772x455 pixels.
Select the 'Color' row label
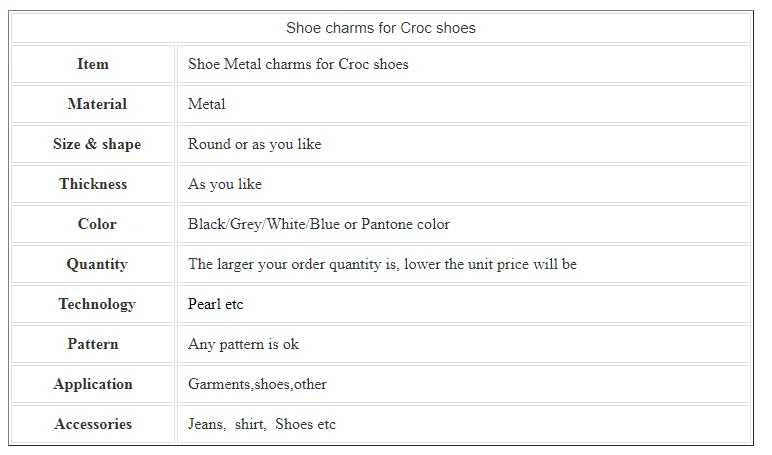(97, 224)
